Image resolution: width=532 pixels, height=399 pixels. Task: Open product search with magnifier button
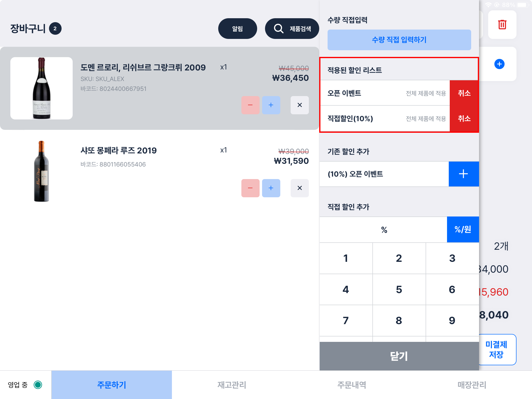click(292, 29)
